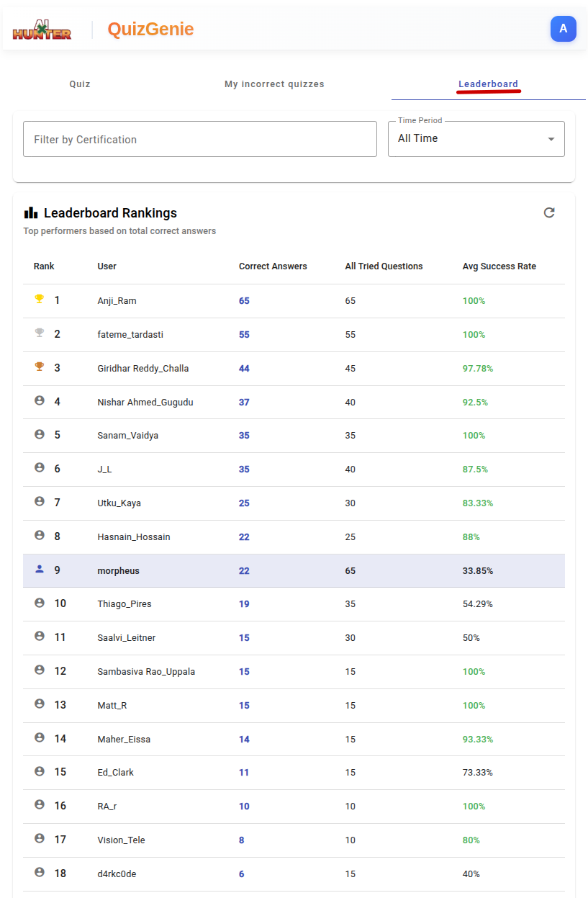Refresh the leaderboard rankings

(549, 212)
